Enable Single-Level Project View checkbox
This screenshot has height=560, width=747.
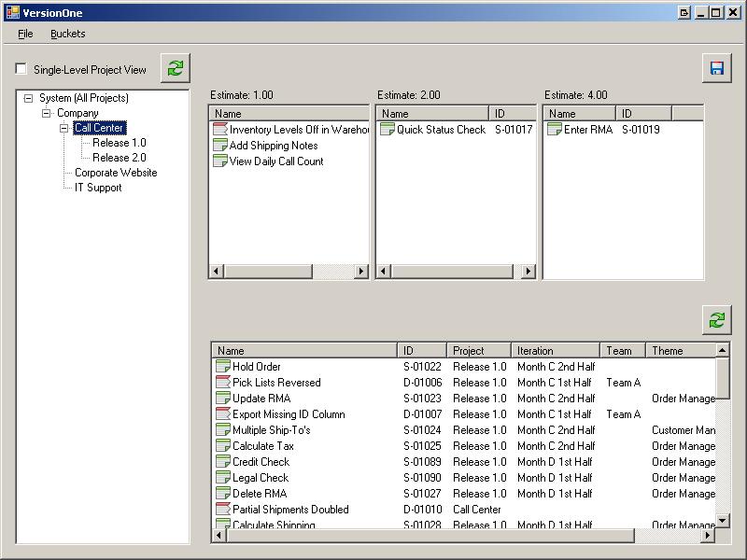tap(21, 69)
